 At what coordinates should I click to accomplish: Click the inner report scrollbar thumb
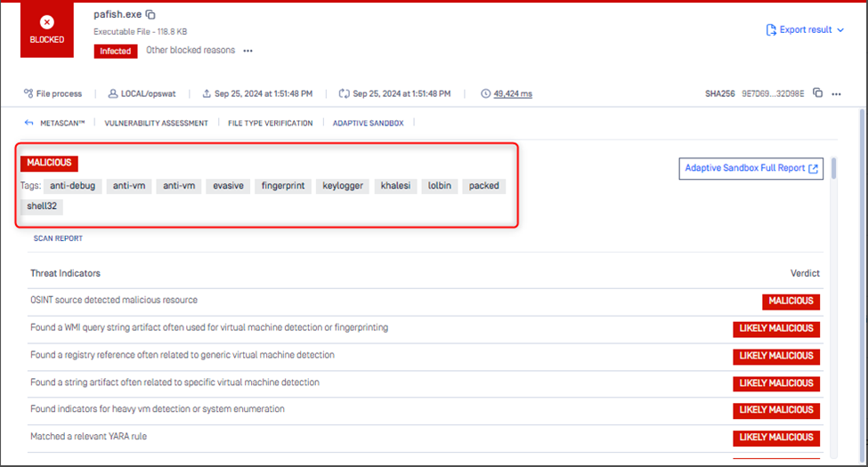click(x=833, y=168)
